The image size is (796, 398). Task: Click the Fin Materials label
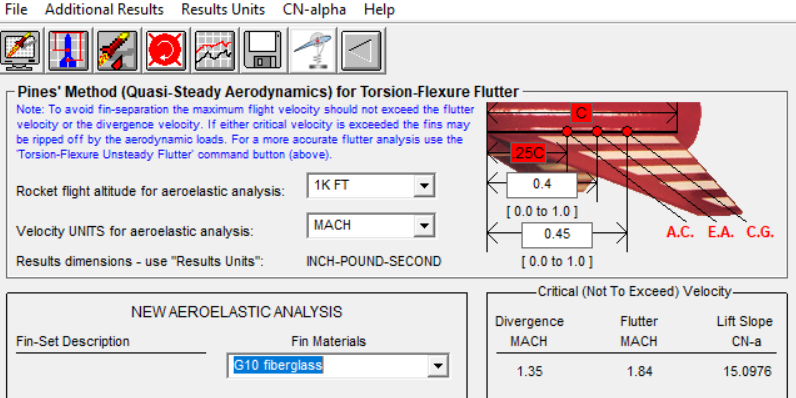coord(328,341)
